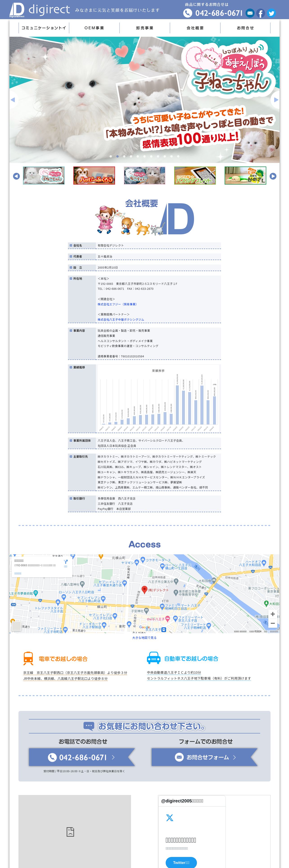289x868 pixels.
Task: Open 株式会社八王子中屋ボクシングジム link
Action: pos(121,320)
